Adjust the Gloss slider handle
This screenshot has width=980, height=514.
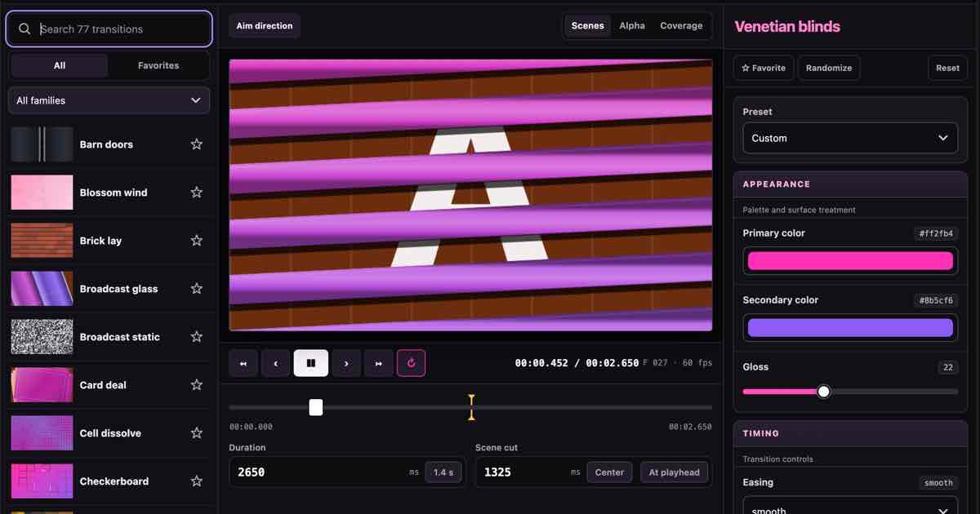tap(824, 392)
